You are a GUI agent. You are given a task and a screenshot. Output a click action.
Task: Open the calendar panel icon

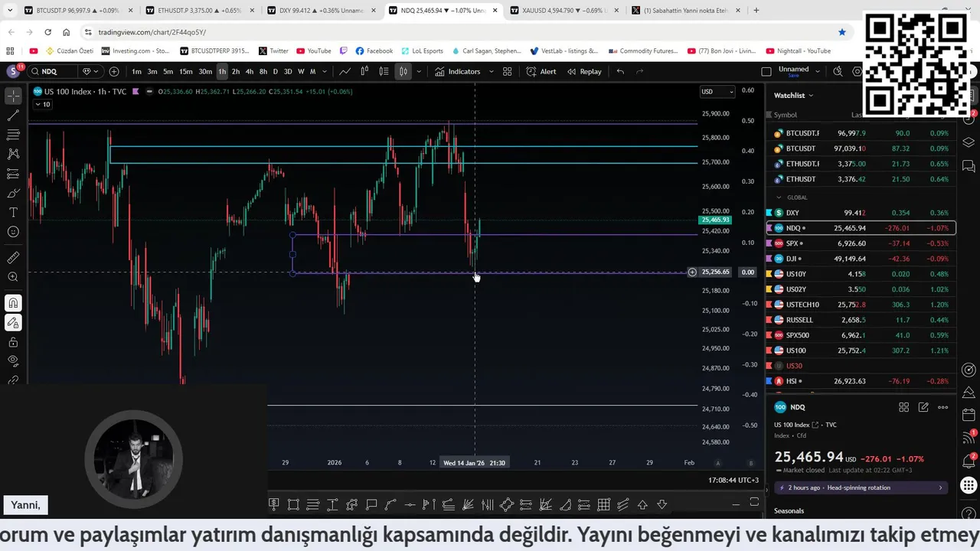pos(969,416)
